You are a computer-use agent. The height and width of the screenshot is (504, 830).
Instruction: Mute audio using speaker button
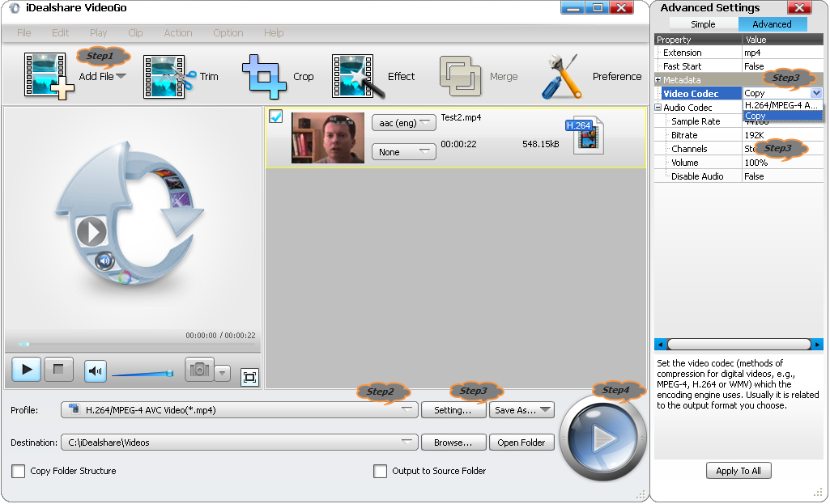[96, 371]
